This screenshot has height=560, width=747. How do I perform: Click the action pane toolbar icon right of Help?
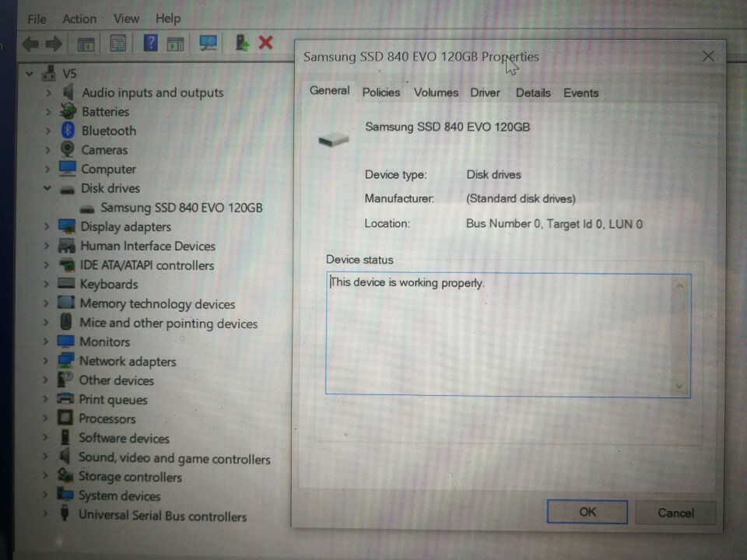175,44
